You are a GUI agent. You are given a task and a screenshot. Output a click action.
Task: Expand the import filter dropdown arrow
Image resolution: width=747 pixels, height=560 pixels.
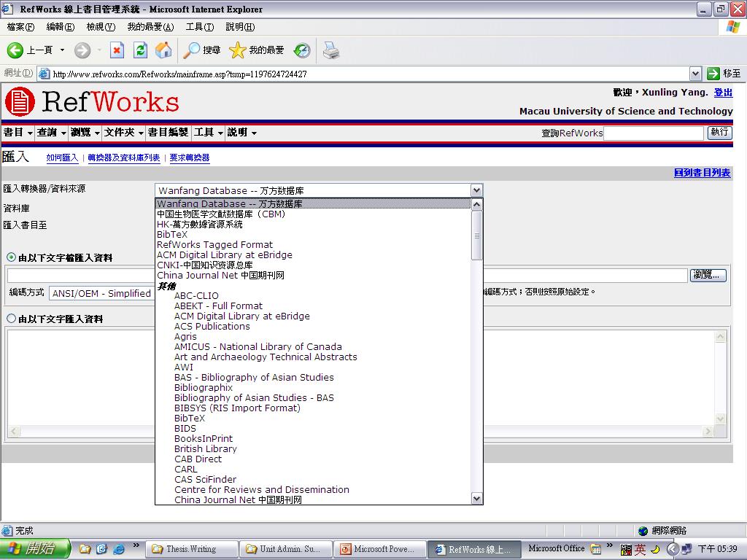point(476,190)
